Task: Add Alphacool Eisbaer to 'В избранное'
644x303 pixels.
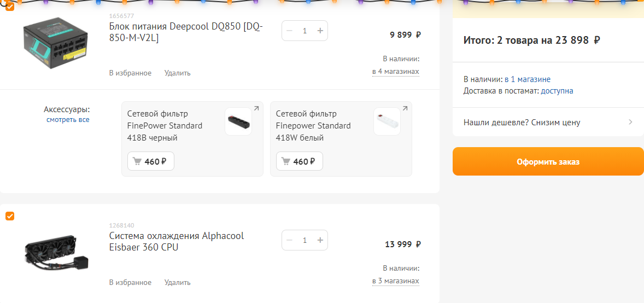Action: pyautogui.click(x=130, y=283)
